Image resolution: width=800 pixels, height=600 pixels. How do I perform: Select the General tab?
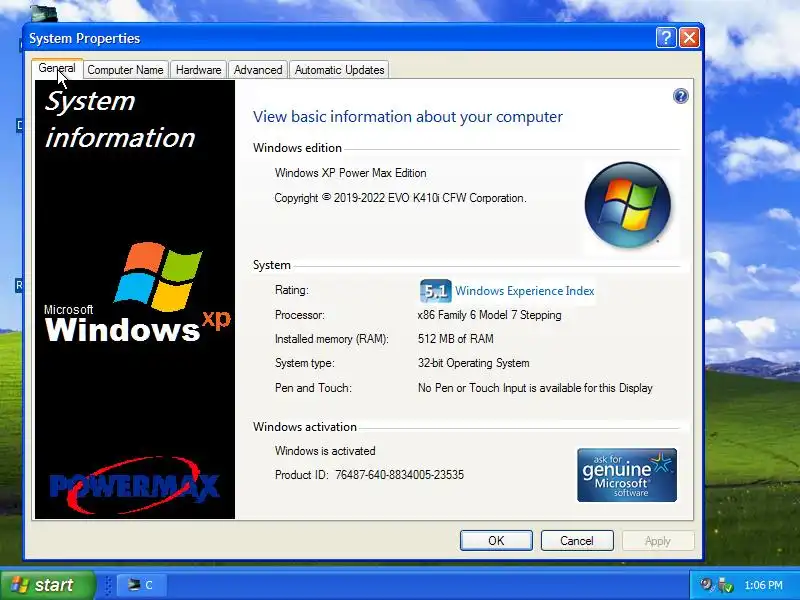pos(57,69)
